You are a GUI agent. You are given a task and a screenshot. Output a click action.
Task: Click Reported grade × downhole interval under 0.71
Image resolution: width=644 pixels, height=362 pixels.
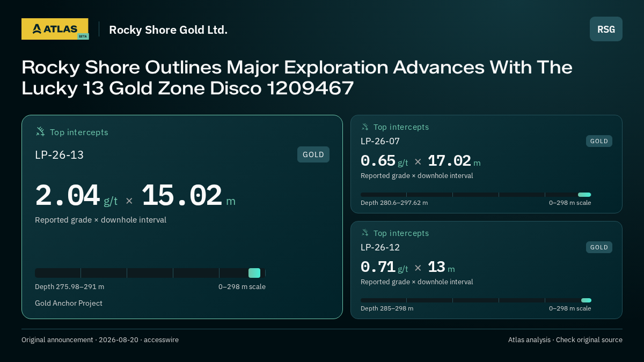click(x=417, y=282)
